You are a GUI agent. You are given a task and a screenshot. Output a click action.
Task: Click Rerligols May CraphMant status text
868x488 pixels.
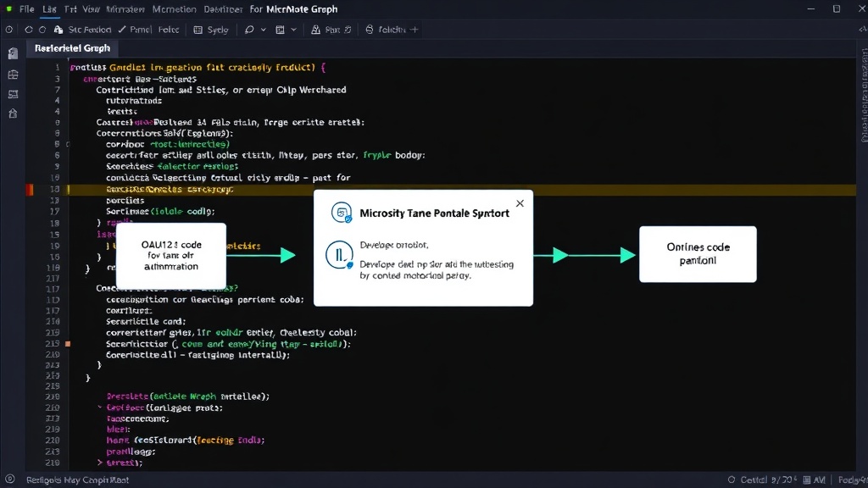click(77, 480)
